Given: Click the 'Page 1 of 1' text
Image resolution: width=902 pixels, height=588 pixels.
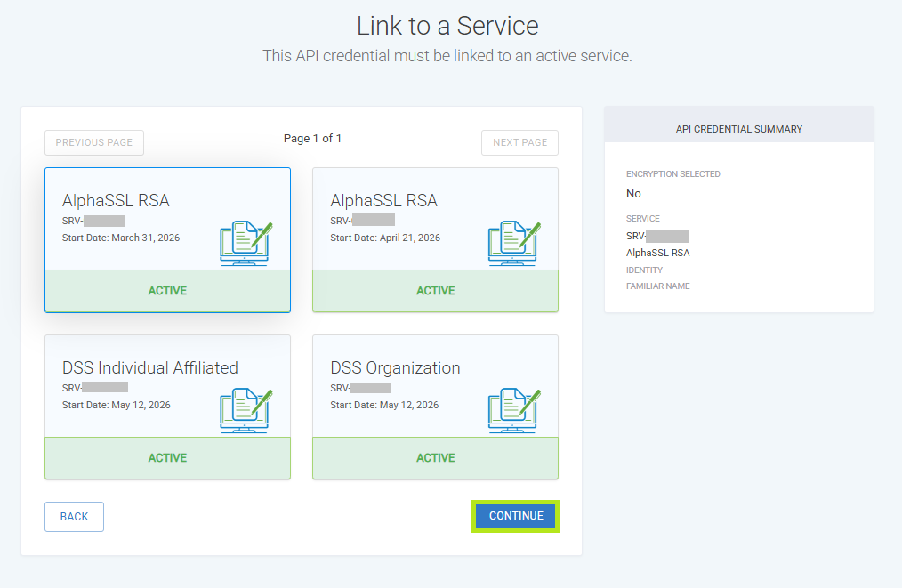Looking at the screenshot, I should (312, 139).
